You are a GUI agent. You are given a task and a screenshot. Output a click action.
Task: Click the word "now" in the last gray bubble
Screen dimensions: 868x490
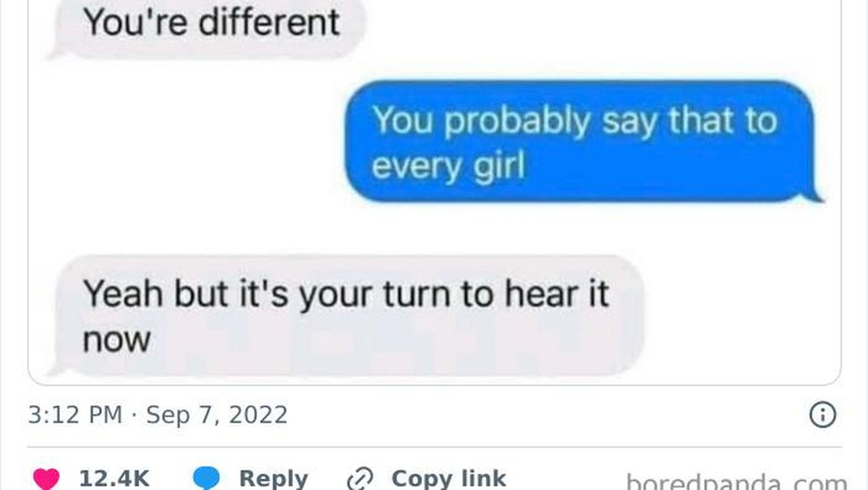(x=117, y=339)
